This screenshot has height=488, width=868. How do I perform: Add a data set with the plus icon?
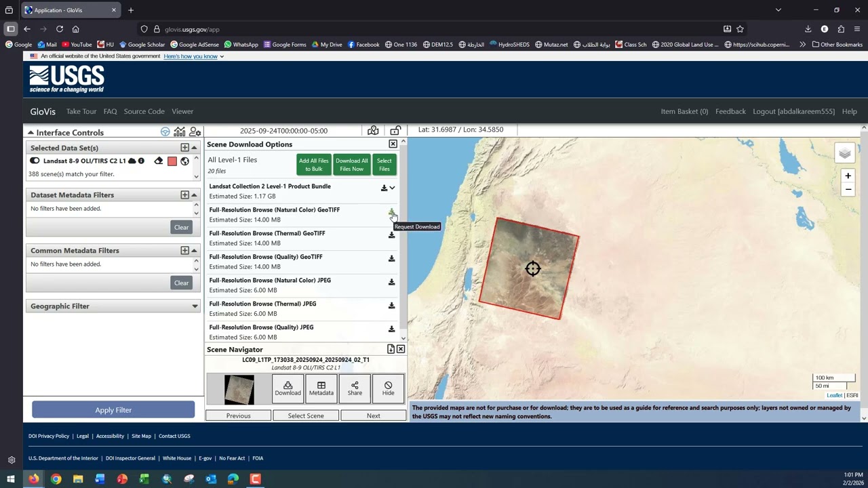[x=184, y=147]
